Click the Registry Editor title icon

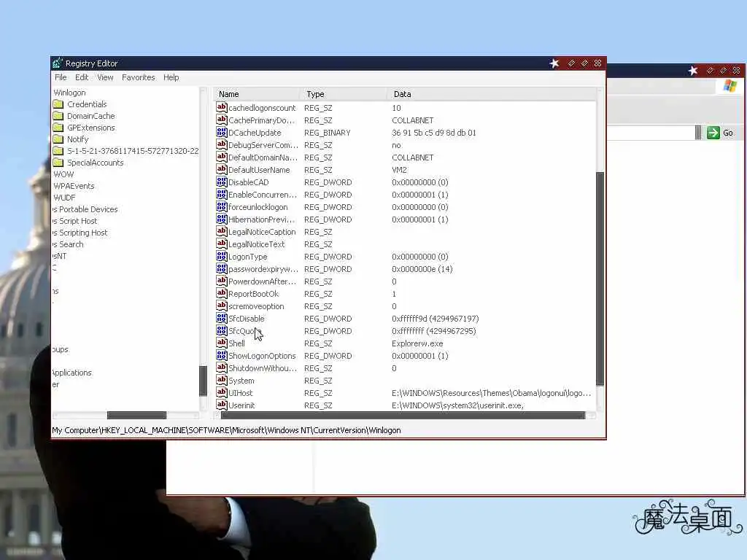tap(58, 63)
